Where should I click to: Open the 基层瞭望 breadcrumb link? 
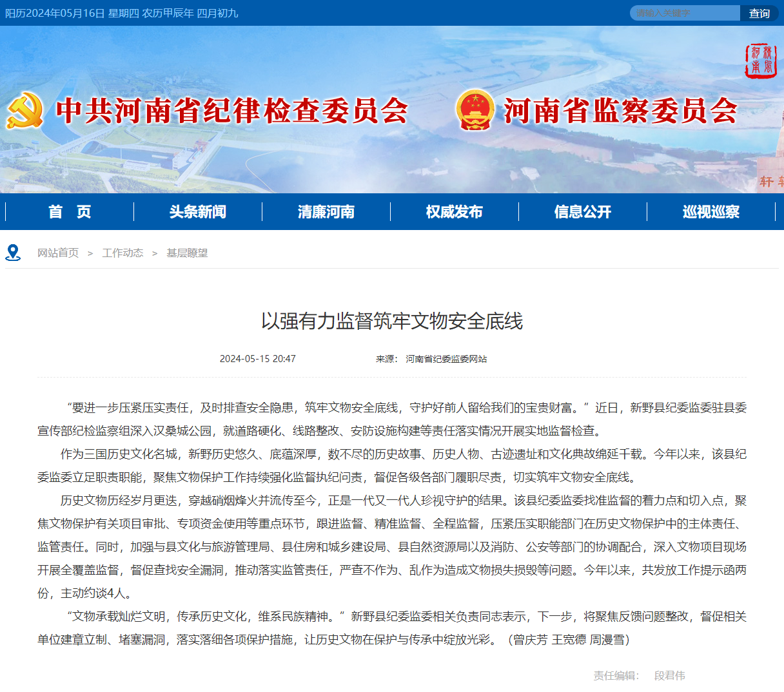[x=187, y=253]
